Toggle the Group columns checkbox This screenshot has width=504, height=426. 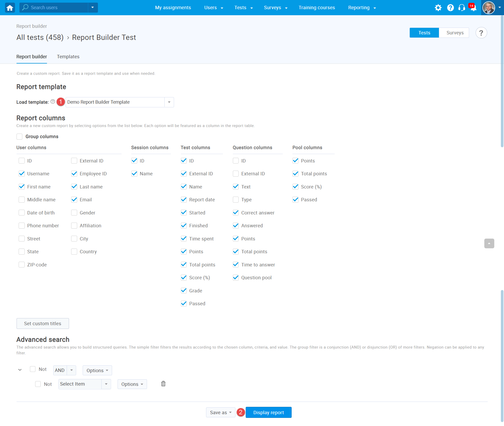(19, 136)
